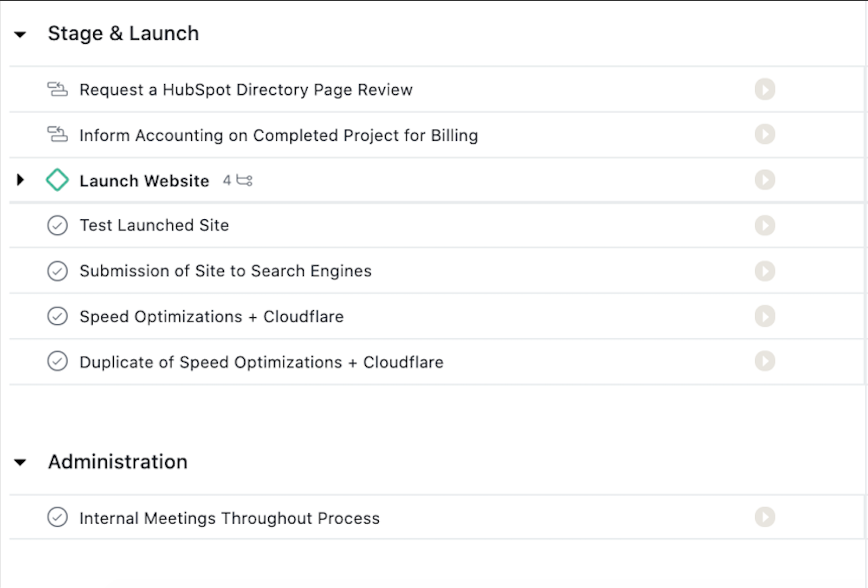Viewport: 868px width, 588px height.
Task: Collapse the Administration section
Action: (x=20, y=462)
